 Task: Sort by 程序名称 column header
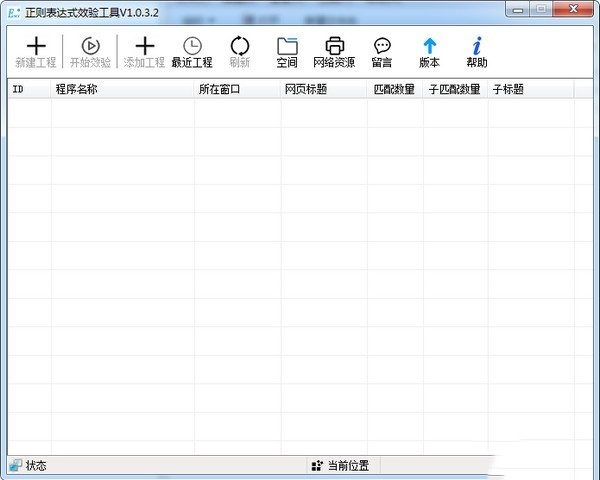pos(122,89)
